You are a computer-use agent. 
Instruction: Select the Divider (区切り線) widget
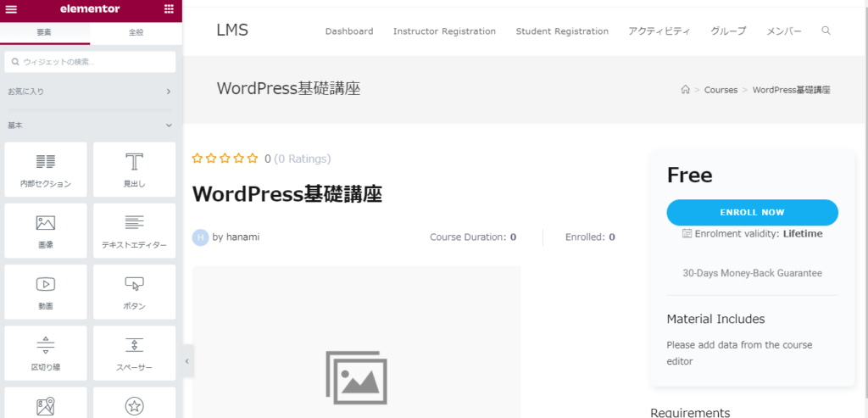coord(46,353)
